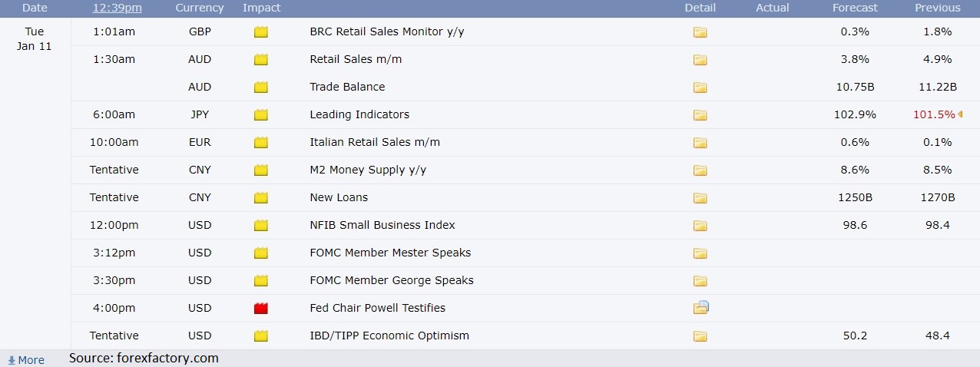Open detail folder for Trade Balance row
This screenshot has height=367, width=980.
700,88
